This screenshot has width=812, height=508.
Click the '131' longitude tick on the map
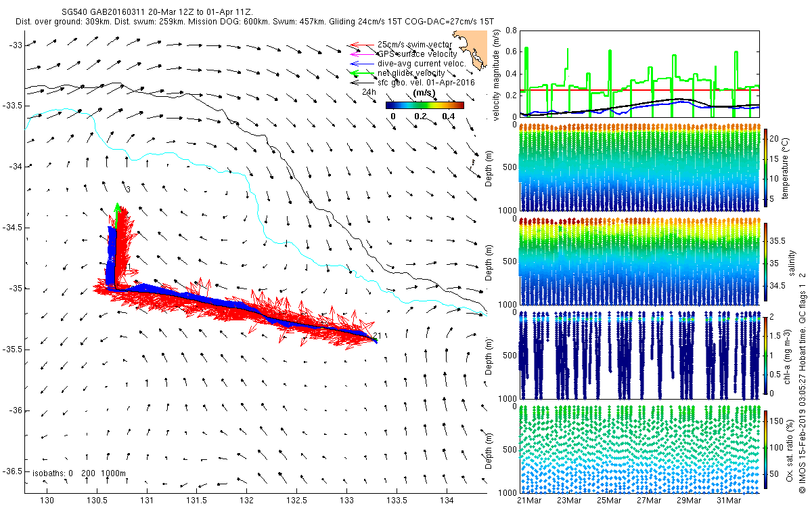tap(146, 501)
